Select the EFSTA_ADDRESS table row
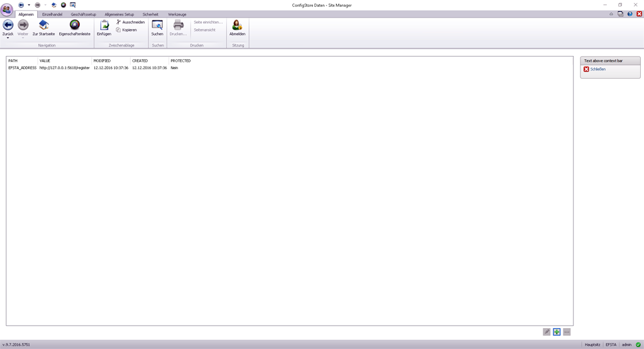This screenshot has width=644, height=349. click(x=22, y=67)
